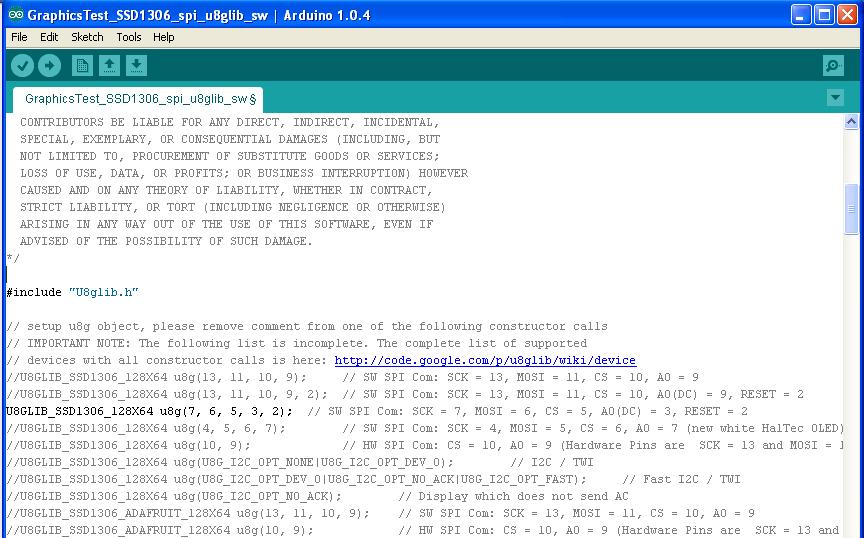Open the Tools menu
Viewport: 864px width, 538px height.
[129, 37]
